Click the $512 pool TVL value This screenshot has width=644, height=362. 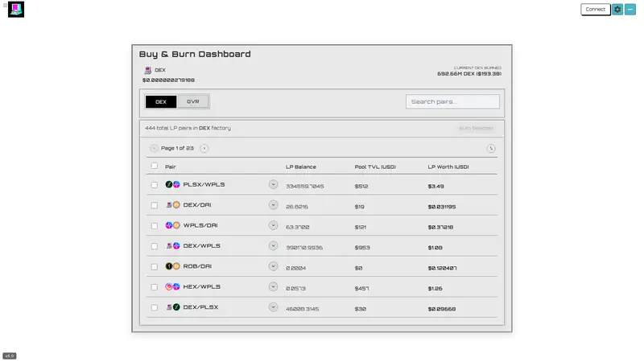pos(361,187)
